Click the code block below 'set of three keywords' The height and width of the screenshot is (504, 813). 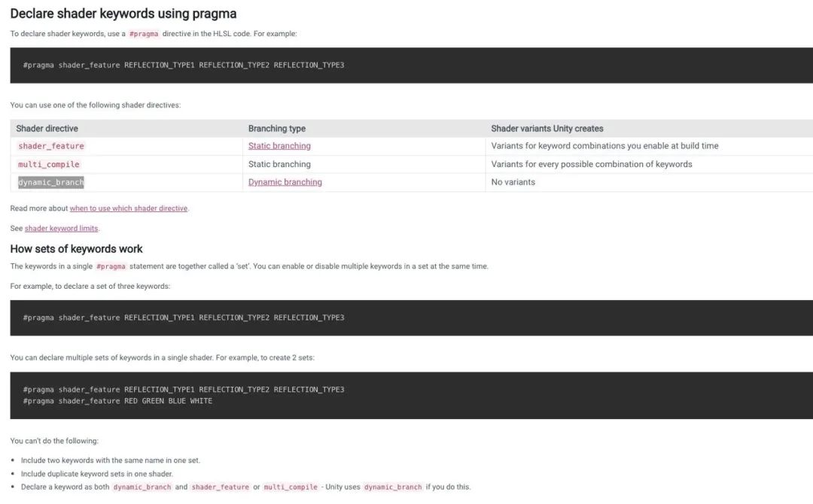coord(406,317)
